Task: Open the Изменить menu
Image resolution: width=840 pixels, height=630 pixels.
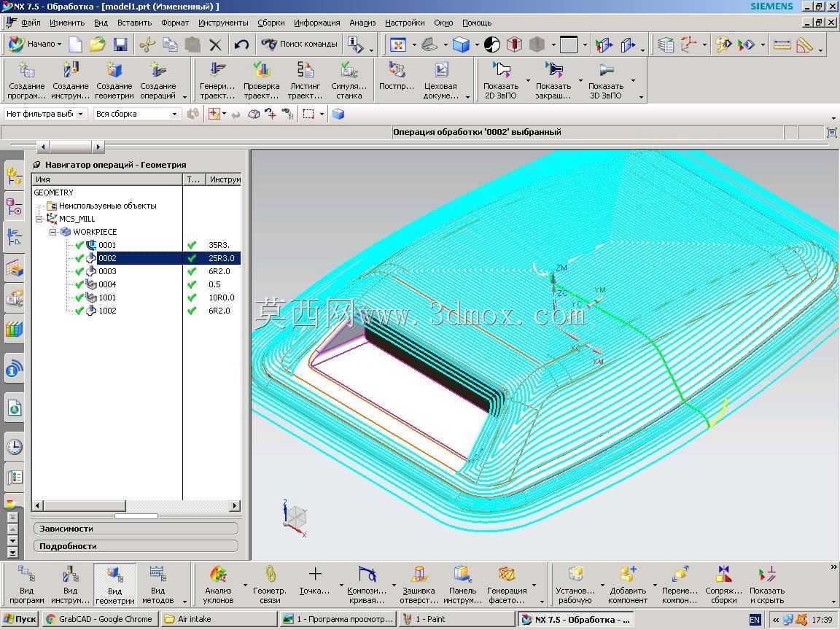Action: coord(67,23)
